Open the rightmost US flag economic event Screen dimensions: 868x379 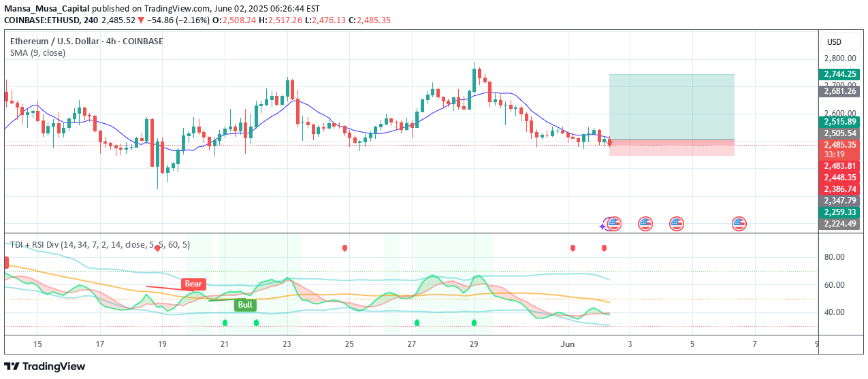pyautogui.click(x=739, y=223)
